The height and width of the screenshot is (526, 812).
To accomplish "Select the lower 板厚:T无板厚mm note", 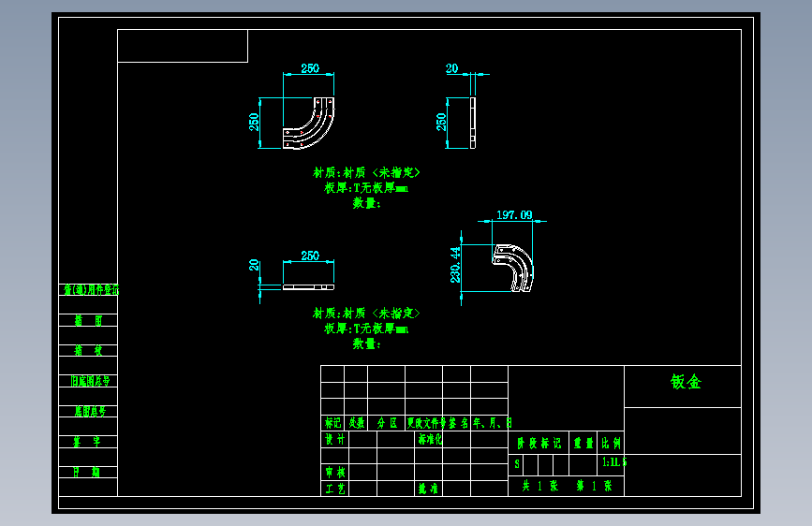I will click(x=366, y=329).
